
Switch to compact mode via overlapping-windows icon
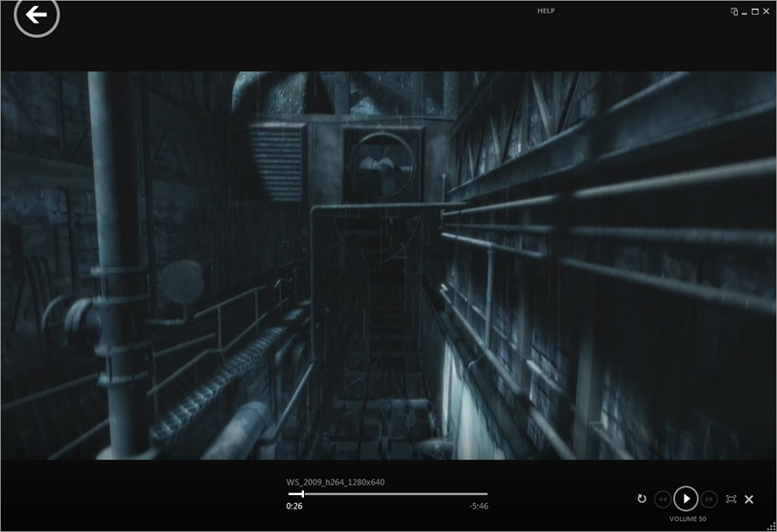734,12
